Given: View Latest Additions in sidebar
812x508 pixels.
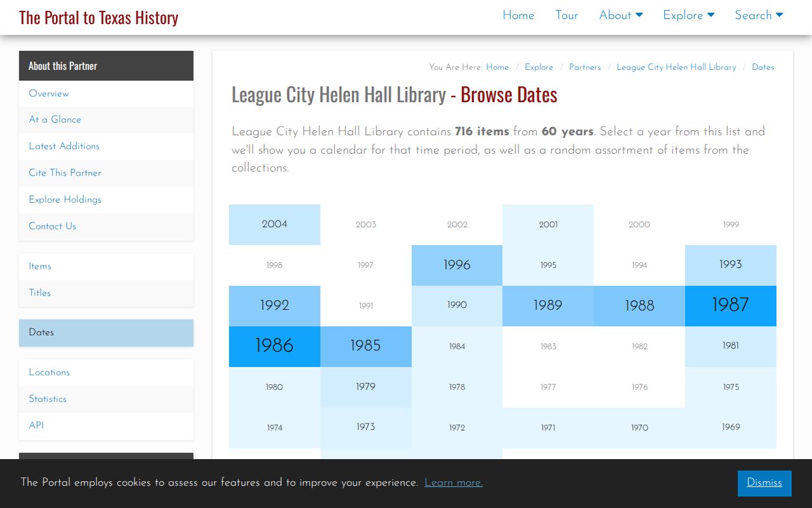Looking at the screenshot, I should click(x=106, y=147).
